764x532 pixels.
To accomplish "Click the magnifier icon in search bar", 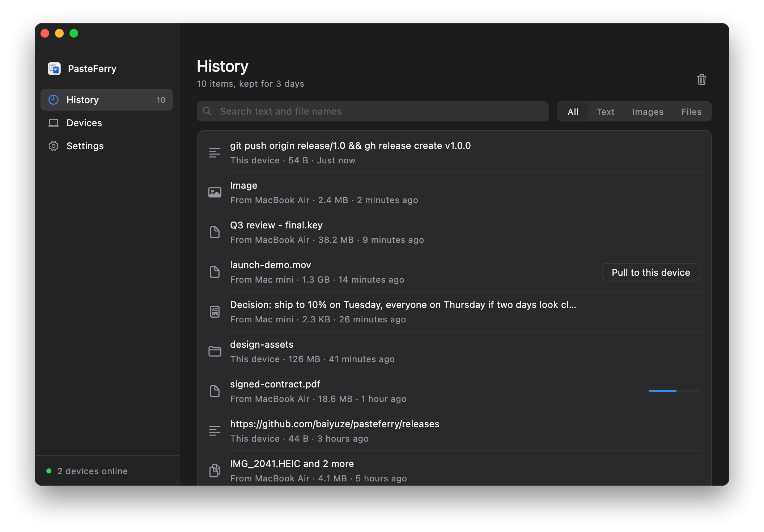I will pyautogui.click(x=207, y=111).
